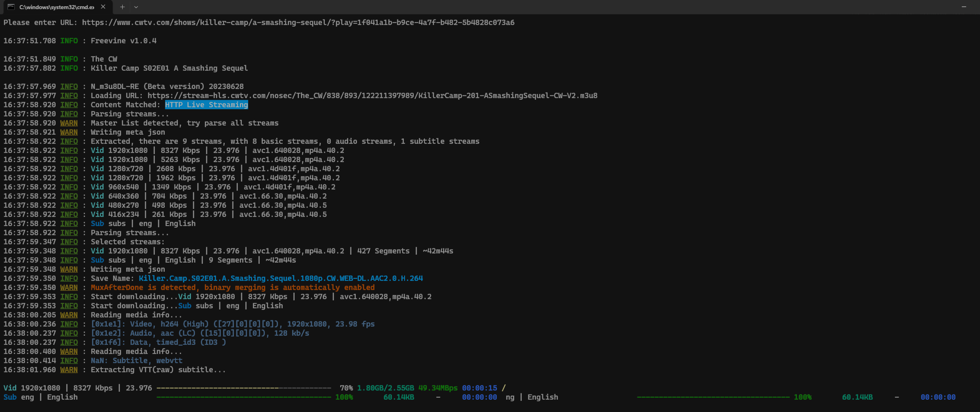The height and width of the screenshot is (412, 980).
Task: Select the C:\windows\system32\cmd.exe tab
Action: point(56,7)
